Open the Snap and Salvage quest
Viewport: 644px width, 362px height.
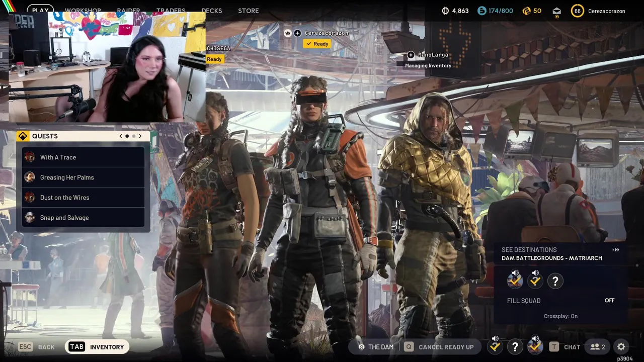coord(83,218)
